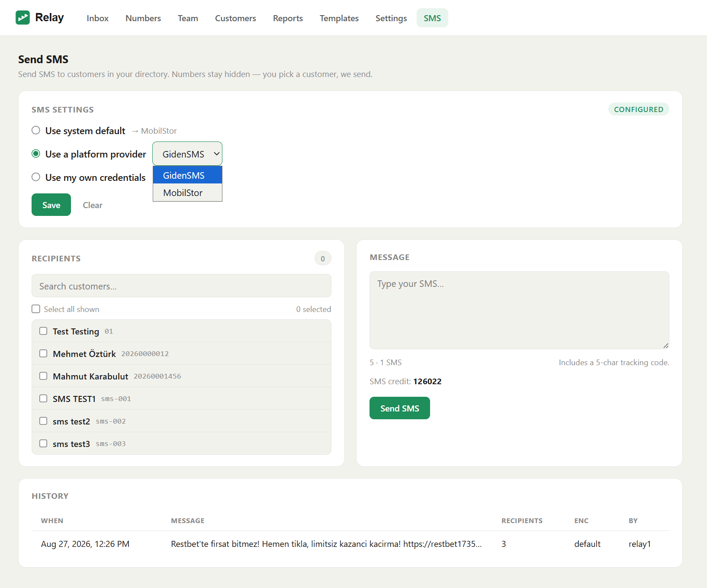Switch to the Team tab
The image size is (707, 588).
(x=188, y=18)
